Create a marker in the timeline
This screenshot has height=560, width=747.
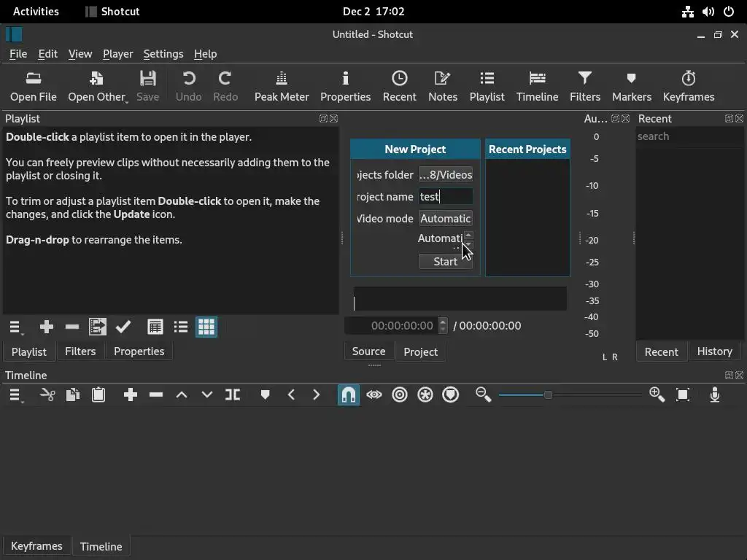(x=265, y=394)
